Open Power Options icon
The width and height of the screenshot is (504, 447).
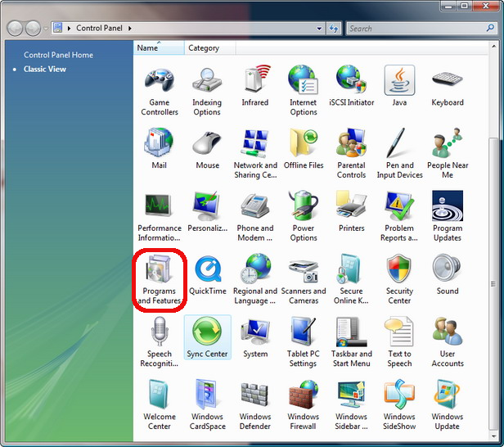pyautogui.click(x=303, y=205)
